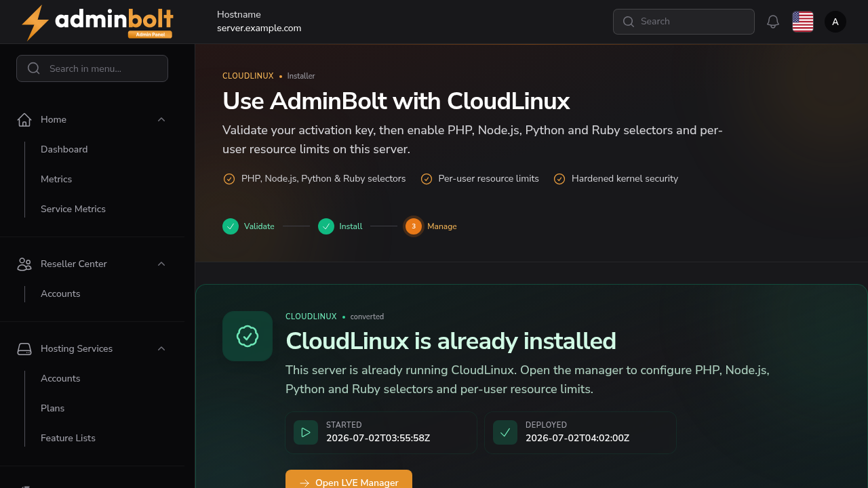Image resolution: width=868 pixels, height=488 pixels.
Task: Click the Started timestamp 2026-07-02T03:55:58Z
Action: (x=378, y=438)
